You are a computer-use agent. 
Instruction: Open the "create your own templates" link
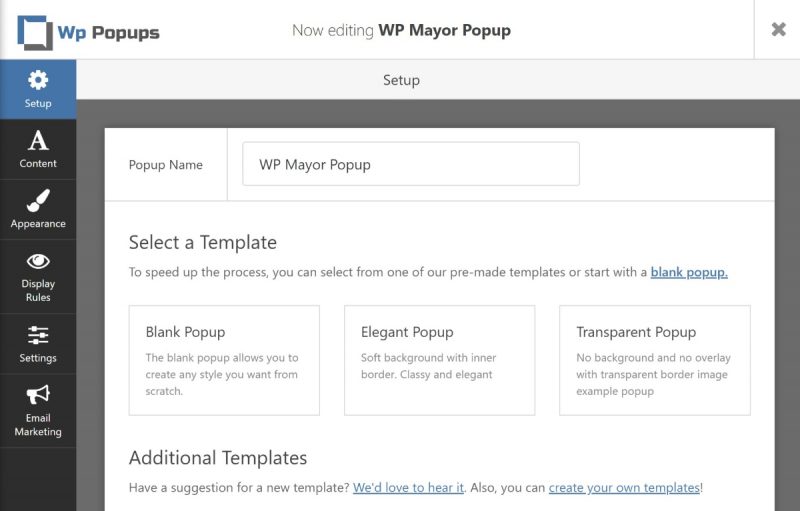coord(624,488)
